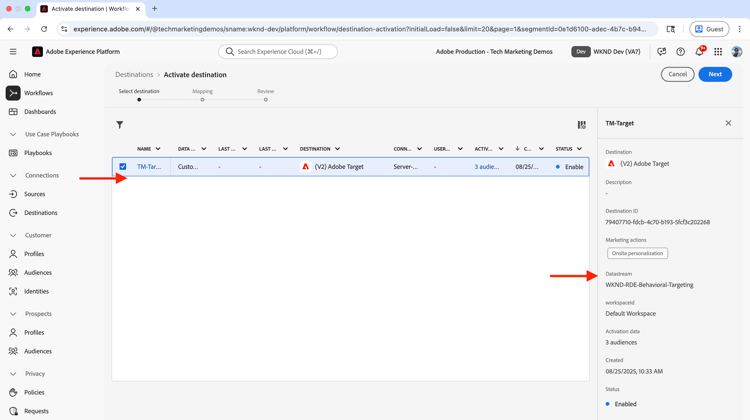The image size is (750, 420).
Task: Close the TM-Target details panel
Action: 728,123
